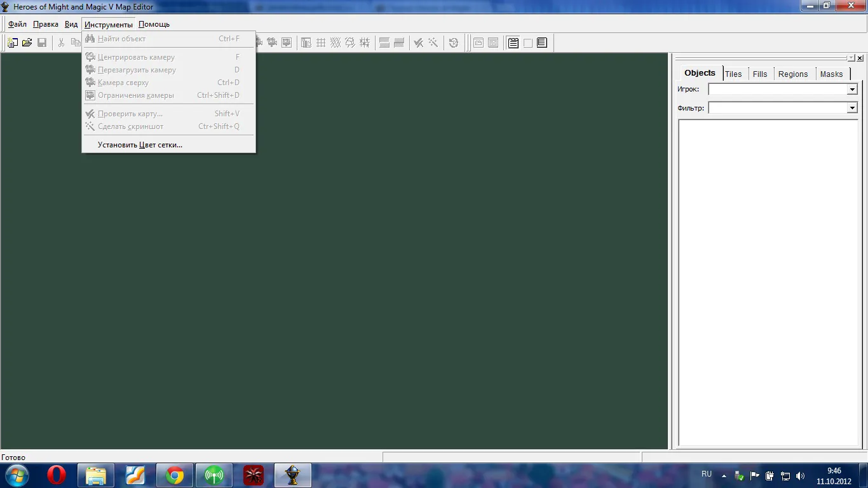Toggle the empty square panel toolbar icon
Image resolution: width=868 pixels, height=488 pixels.
527,43
